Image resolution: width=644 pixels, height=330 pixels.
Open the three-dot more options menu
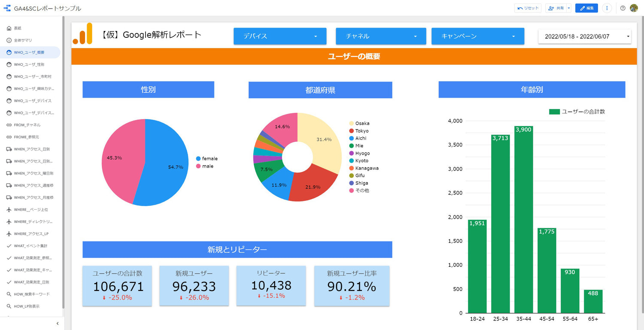coord(607,8)
